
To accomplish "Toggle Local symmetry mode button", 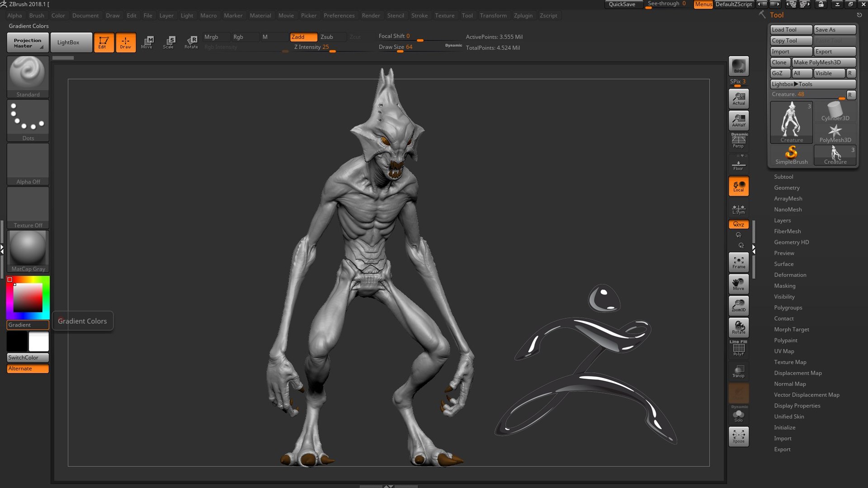I will pos(739,186).
